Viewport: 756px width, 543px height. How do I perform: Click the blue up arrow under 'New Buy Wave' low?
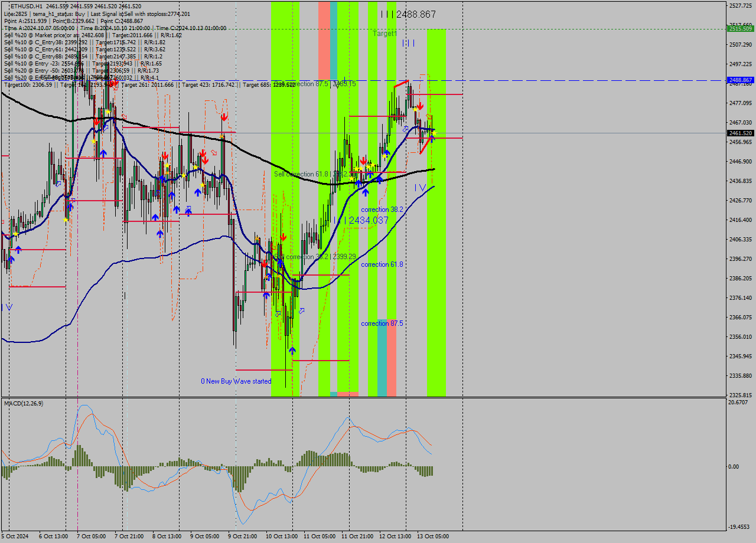292,351
